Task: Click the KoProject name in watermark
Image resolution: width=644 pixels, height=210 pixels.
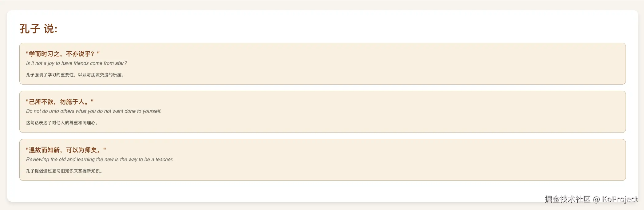Action: 620,199
